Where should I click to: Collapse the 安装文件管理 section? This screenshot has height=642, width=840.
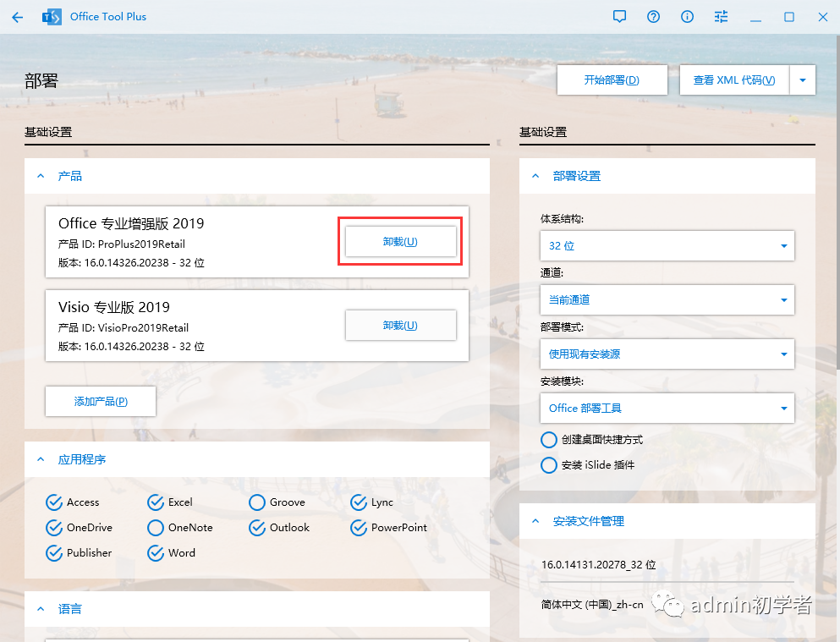535,520
